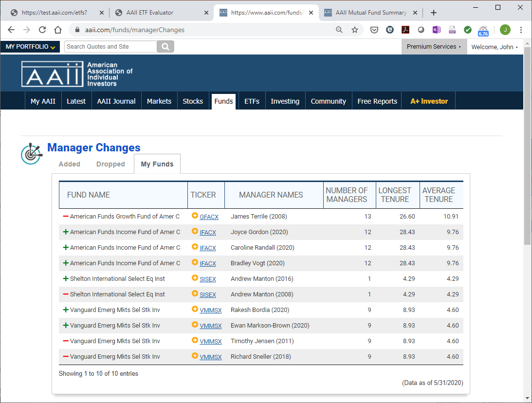Open the Adobe Acrobat extension icon
The width and height of the screenshot is (532, 403).
coord(405,30)
